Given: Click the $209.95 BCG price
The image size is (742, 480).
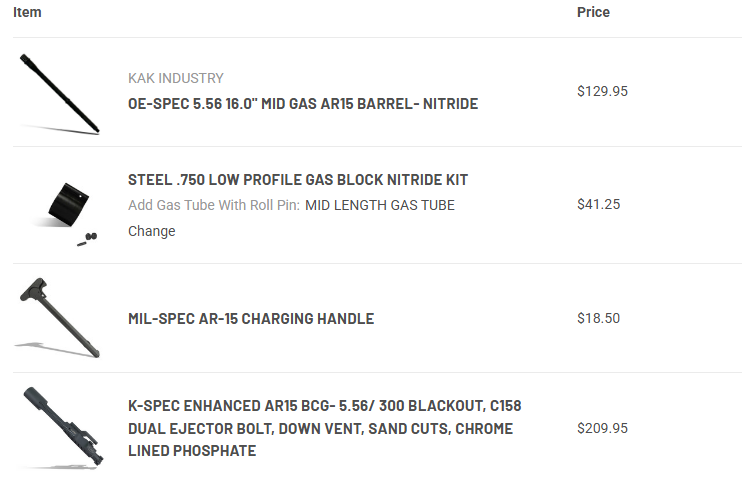Looking at the screenshot, I should [602, 428].
